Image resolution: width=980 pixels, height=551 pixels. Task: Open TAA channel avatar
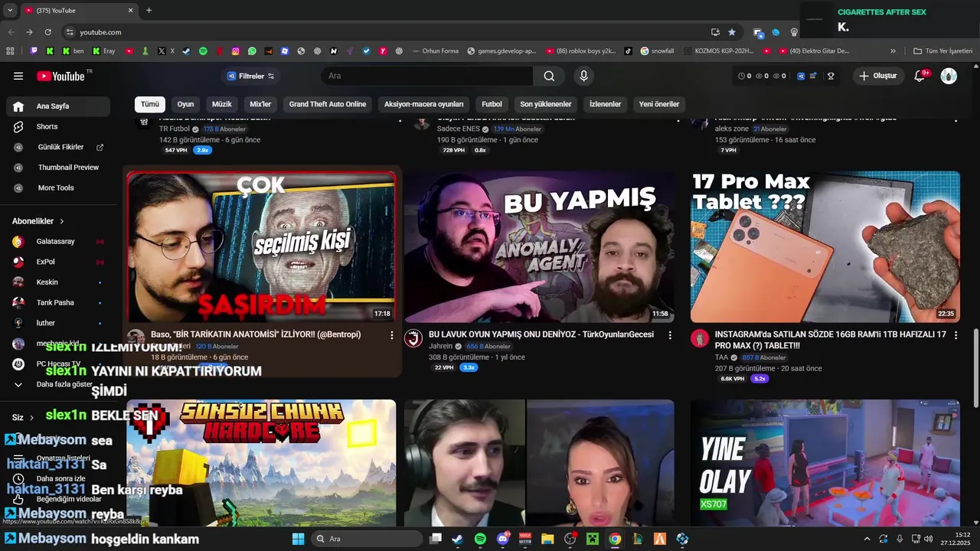coord(700,338)
